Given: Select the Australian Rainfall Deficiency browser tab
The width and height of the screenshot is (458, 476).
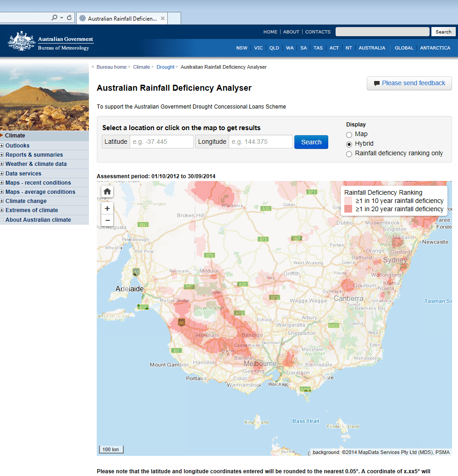Looking at the screenshot, I should (122, 18).
